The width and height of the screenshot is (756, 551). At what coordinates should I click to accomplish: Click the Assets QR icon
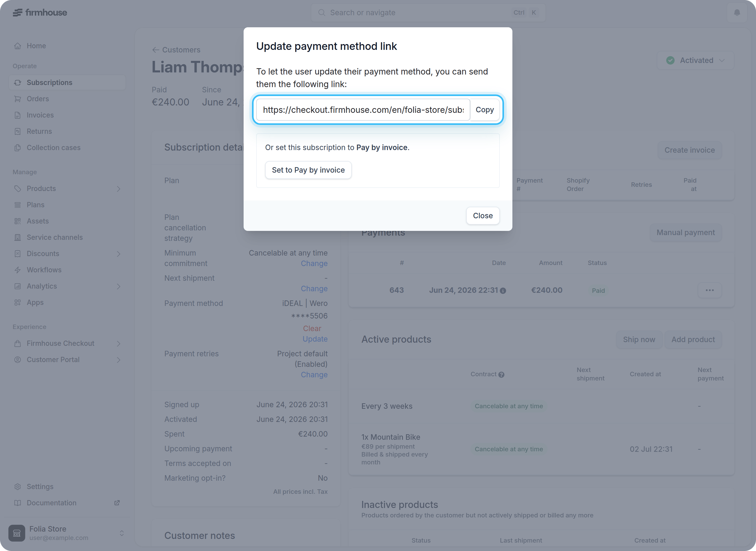tap(18, 221)
